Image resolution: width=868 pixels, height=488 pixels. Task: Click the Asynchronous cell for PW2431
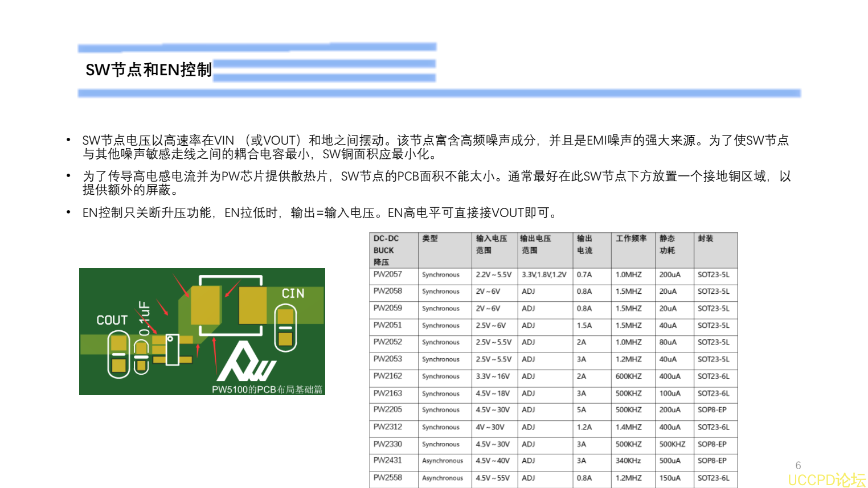point(443,461)
